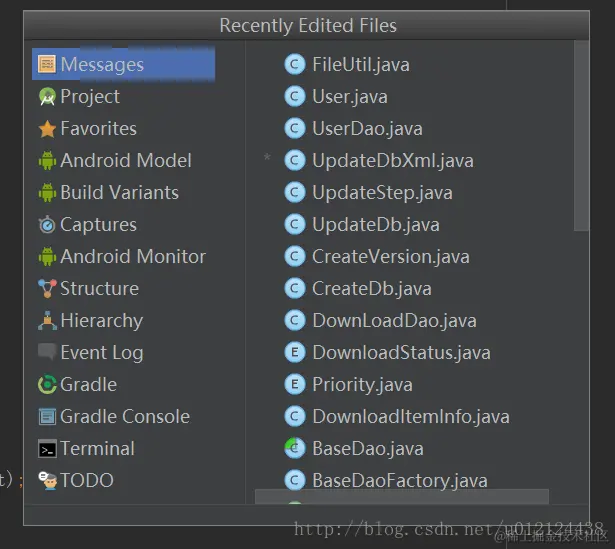Viewport: 615px width, 549px height.
Task: Click the Messages tool window icon
Action: pos(47,64)
